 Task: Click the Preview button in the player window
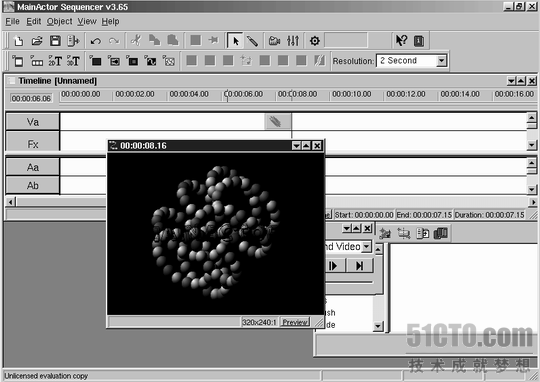295,322
